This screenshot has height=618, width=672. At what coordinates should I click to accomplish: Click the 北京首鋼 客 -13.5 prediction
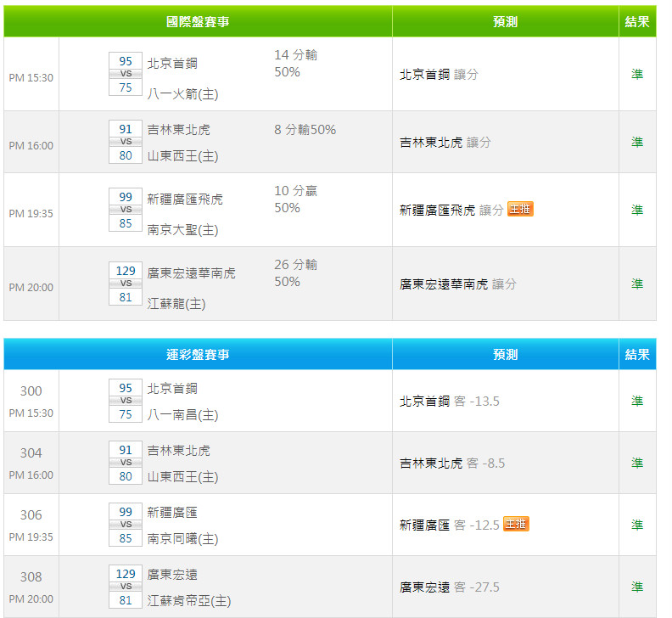[450, 401]
